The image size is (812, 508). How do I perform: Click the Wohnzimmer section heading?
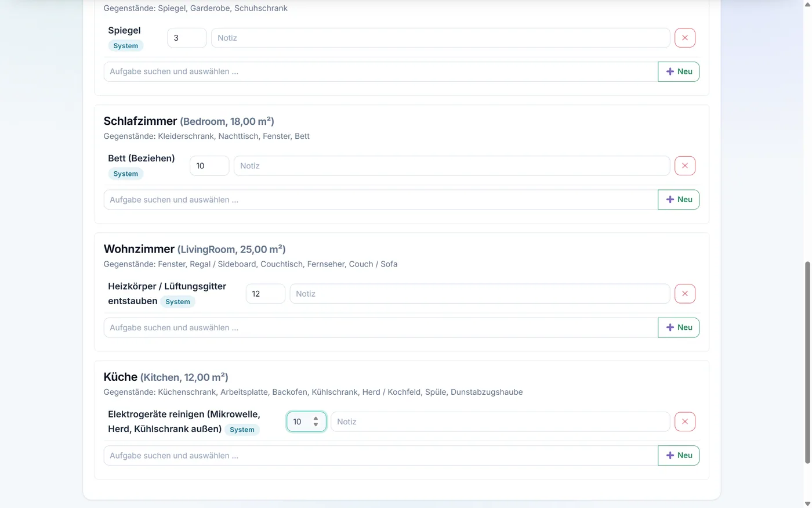point(194,249)
